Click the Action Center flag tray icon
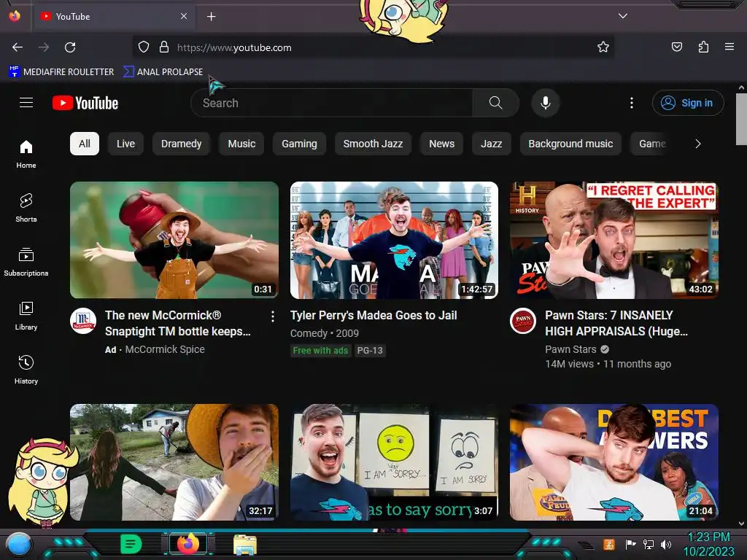Viewport: 747px width, 560px height. 631,544
